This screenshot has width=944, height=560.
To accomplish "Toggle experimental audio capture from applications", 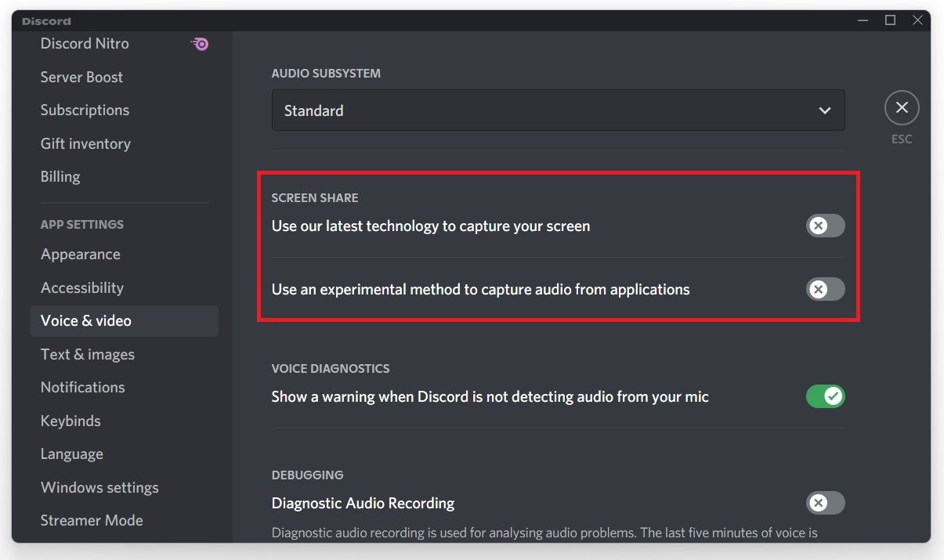I will coord(825,290).
